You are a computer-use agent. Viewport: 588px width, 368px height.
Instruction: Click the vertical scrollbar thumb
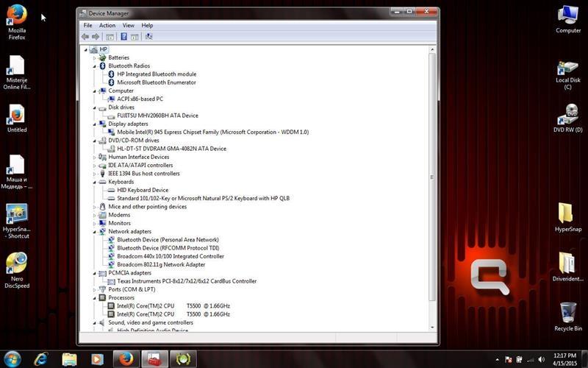(432, 177)
